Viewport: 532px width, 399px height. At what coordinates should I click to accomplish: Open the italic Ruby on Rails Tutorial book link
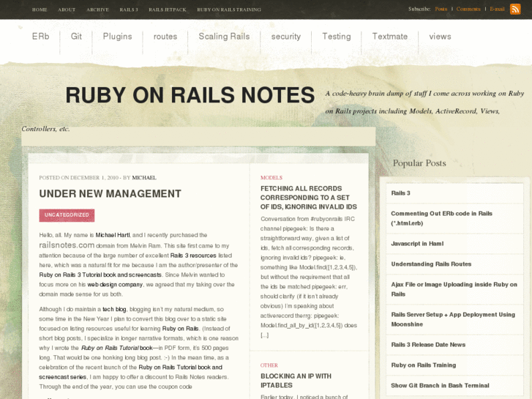116,348
